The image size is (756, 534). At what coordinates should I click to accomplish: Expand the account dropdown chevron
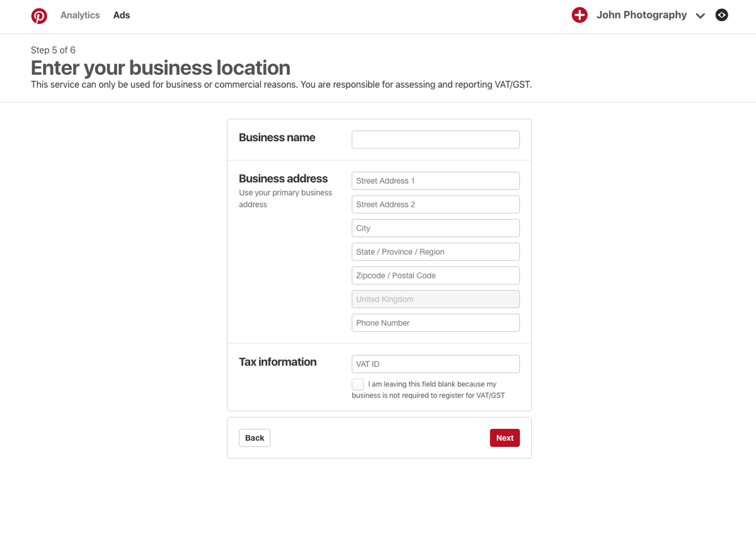click(701, 16)
